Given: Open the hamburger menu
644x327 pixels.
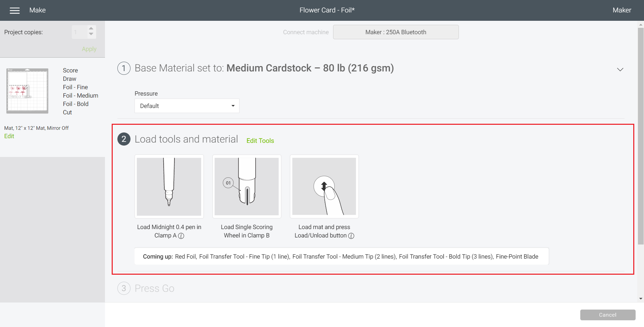Looking at the screenshot, I should [x=14, y=10].
